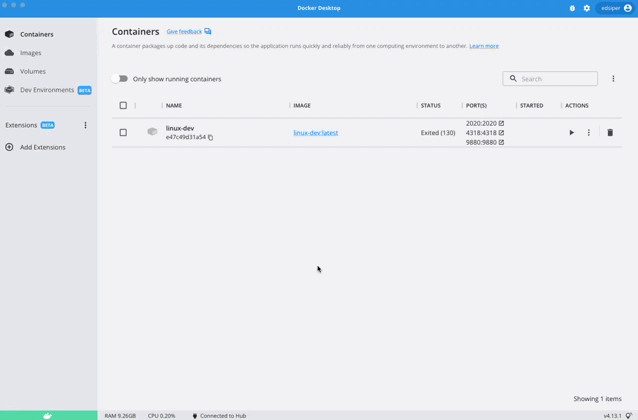This screenshot has width=638, height=420.
Task: Copy container ID e47c49d31a54
Action: 211,138
